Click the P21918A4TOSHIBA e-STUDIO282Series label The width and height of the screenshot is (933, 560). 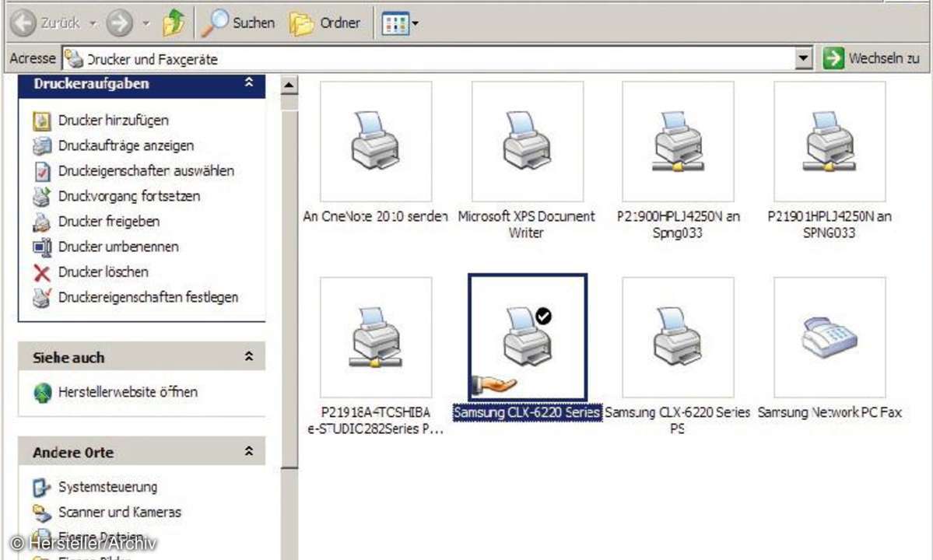376,420
